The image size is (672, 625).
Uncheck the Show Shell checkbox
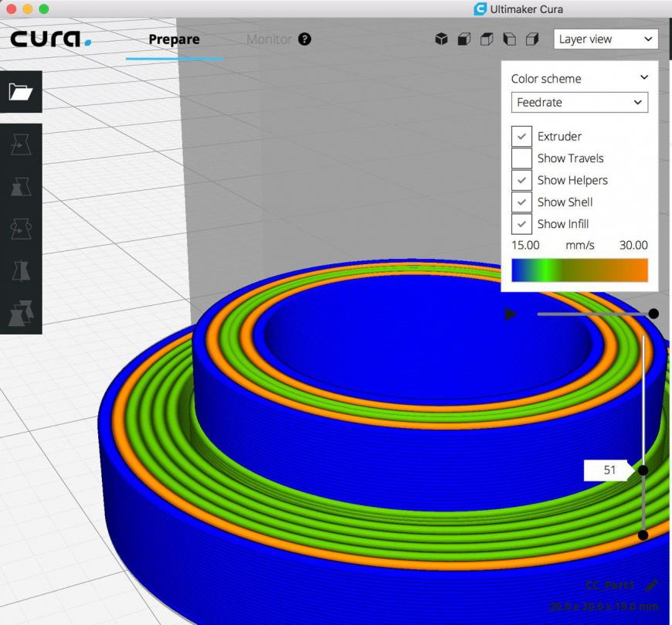521,202
